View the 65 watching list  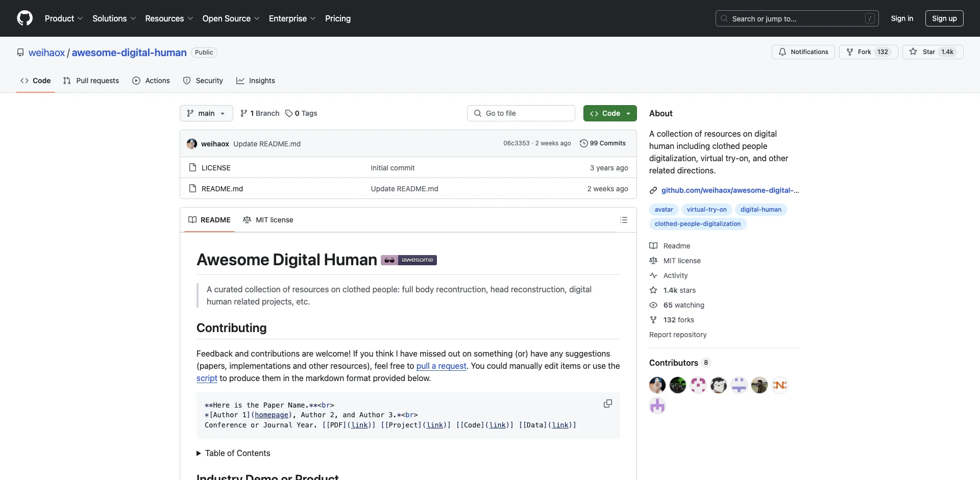pyautogui.click(x=677, y=305)
